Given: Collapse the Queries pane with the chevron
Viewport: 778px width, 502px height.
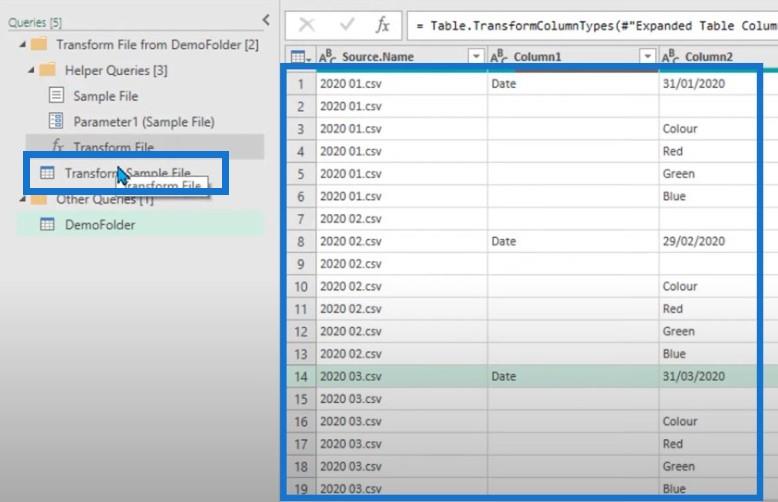Looking at the screenshot, I should pos(266,20).
